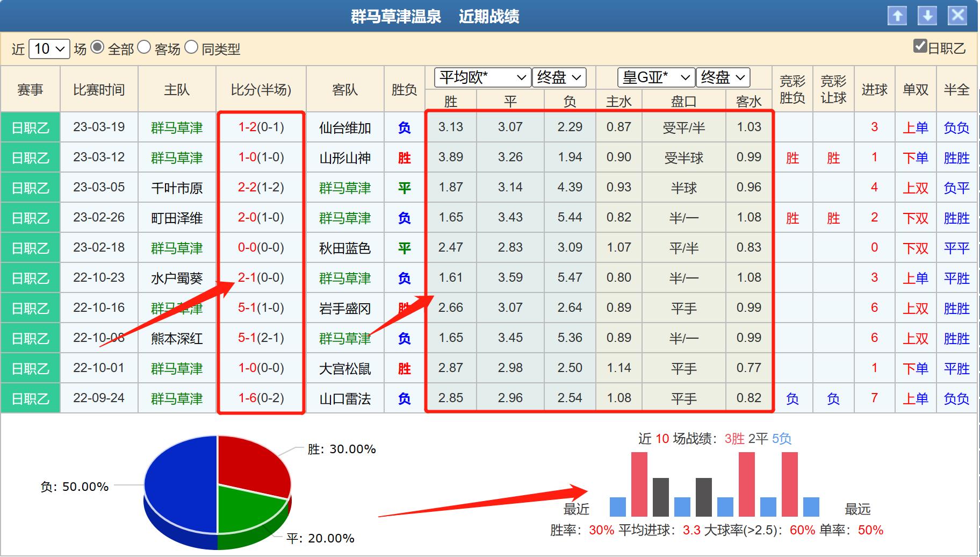Screen dimensions: 980x557
Task: Select the 同类型 radio button
Action: (191, 48)
